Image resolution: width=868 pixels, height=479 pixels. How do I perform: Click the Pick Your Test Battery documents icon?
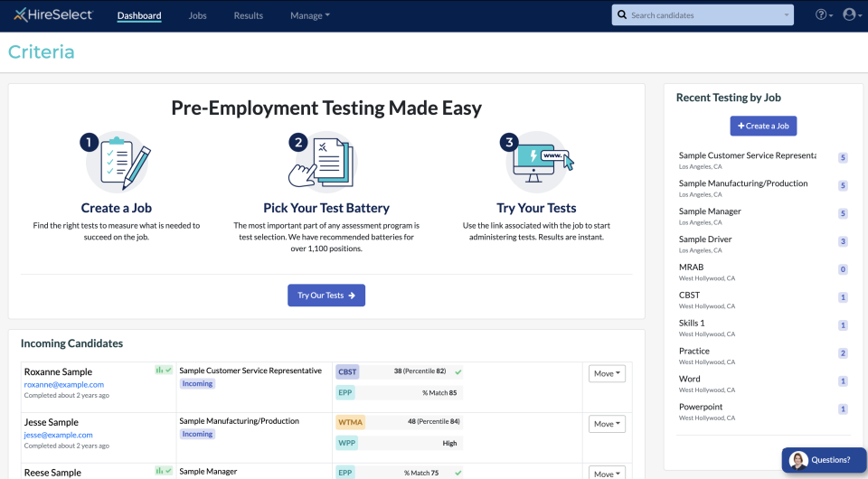pos(325,162)
